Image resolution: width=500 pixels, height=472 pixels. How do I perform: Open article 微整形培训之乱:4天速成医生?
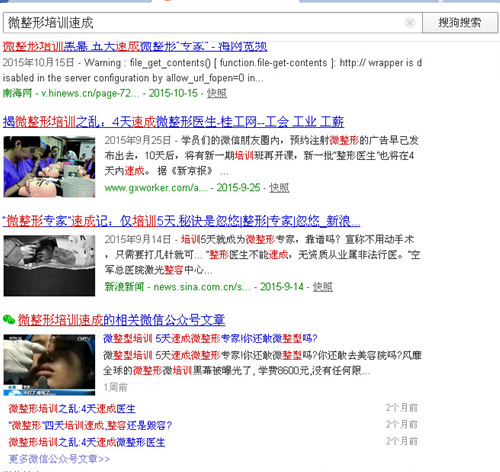72,409
